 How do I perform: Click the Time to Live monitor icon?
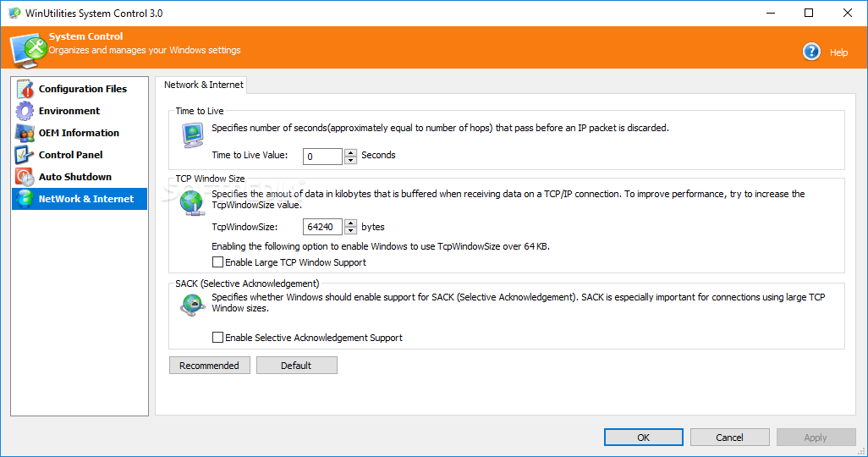[193, 135]
